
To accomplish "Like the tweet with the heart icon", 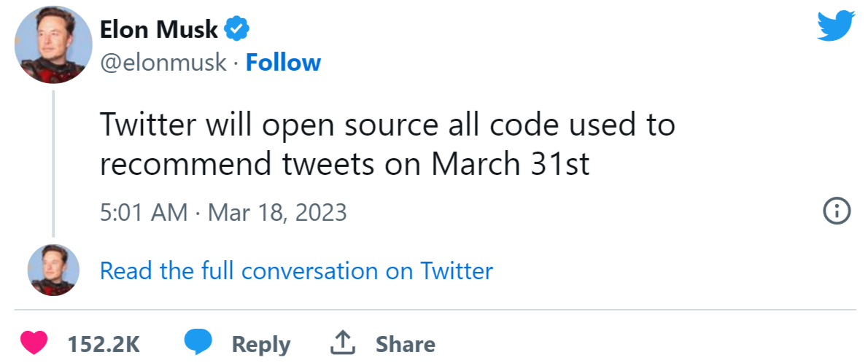I will pos(33,343).
